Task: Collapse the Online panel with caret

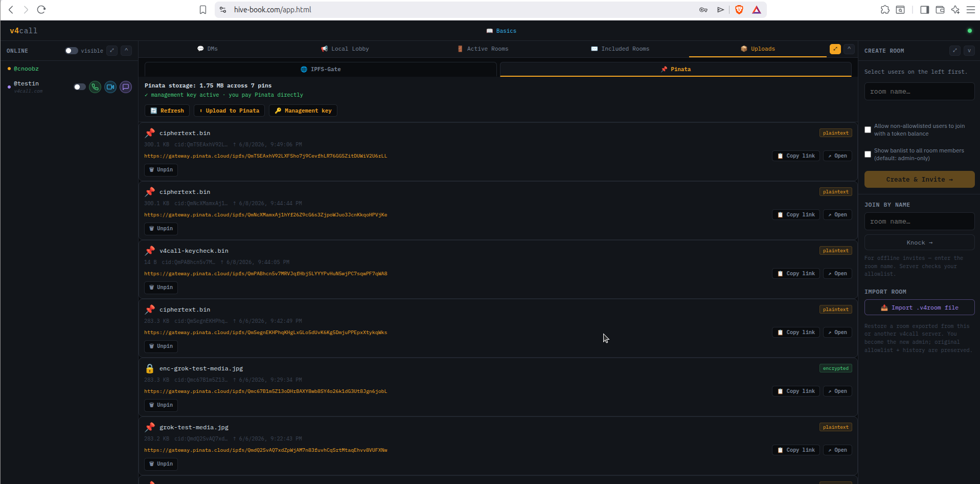Action: point(126,50)
